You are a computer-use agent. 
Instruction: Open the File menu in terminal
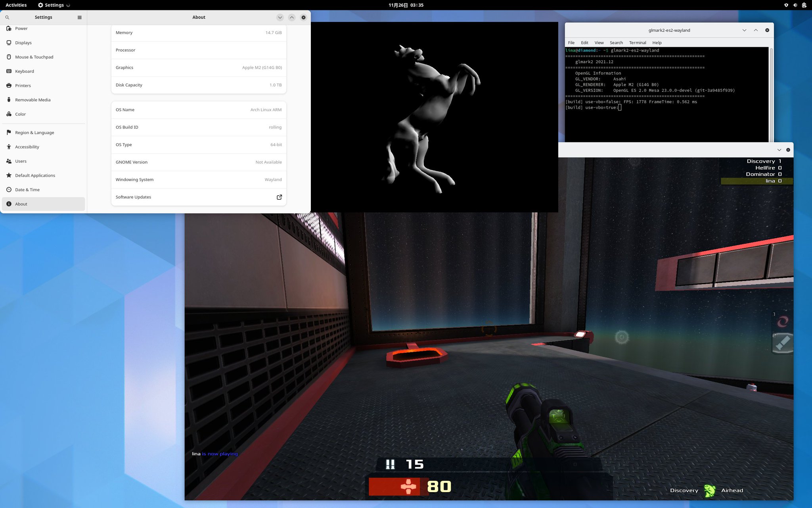[571, 43]
